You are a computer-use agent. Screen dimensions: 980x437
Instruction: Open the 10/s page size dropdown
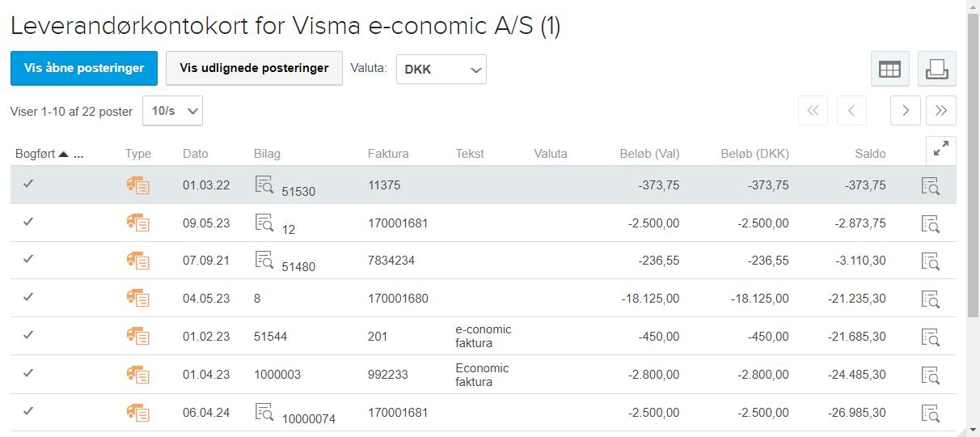click(x=172, y=111)
